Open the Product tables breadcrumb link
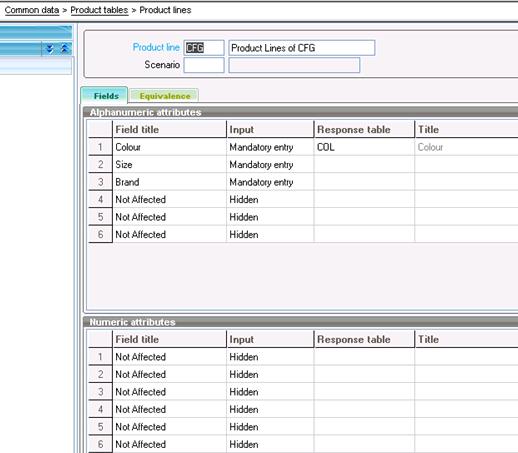518x453 pixels. pos(99,10)
